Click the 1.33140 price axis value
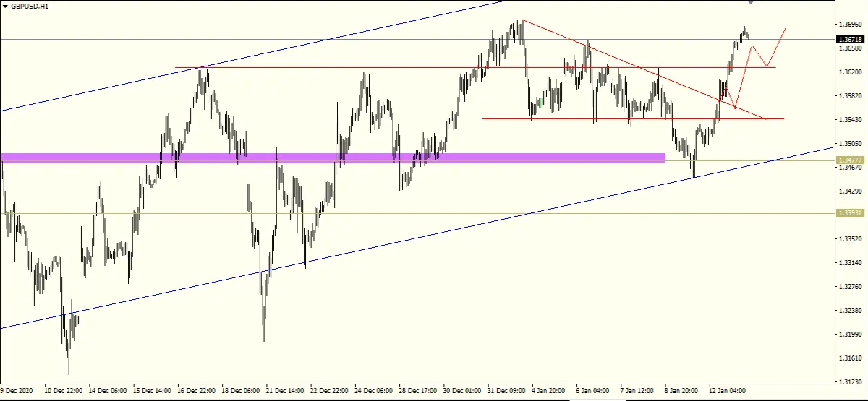868x401 pixels. point(849,263)
